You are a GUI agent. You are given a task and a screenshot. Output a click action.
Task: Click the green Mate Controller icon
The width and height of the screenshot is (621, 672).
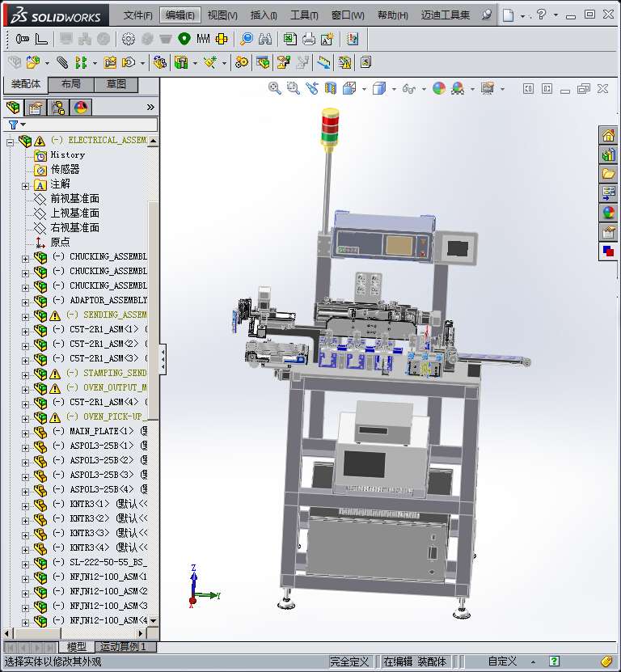[x=184, y=39]
